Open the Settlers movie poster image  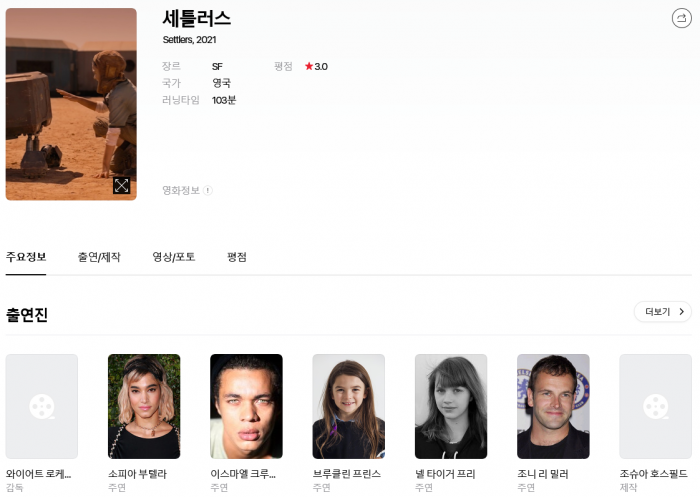tap(71, 104)
